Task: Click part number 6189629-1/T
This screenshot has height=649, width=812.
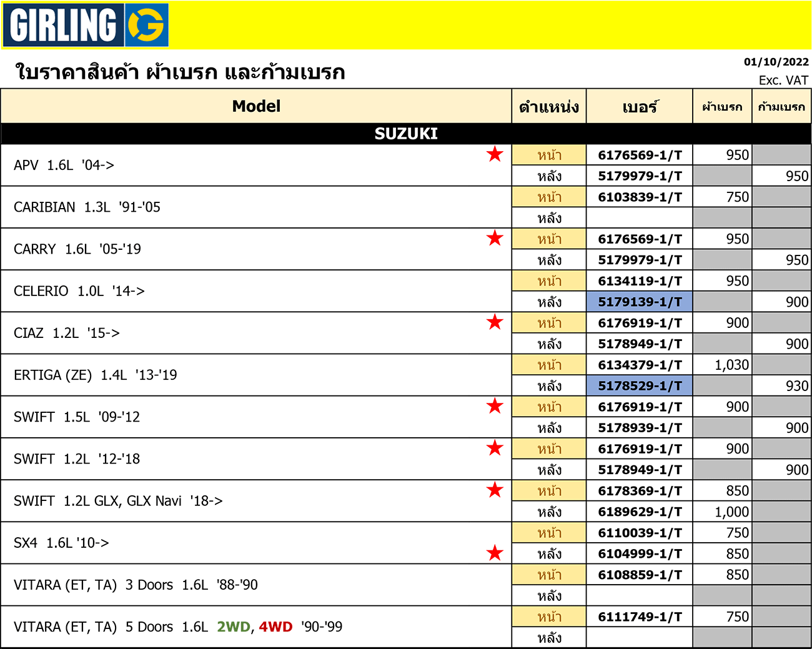Action: click(640, 512)
